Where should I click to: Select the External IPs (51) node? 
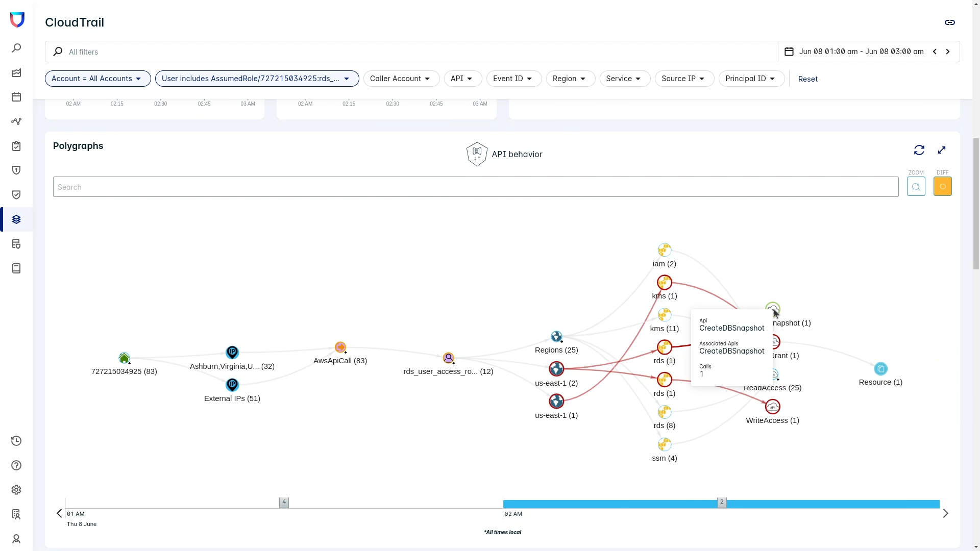click(x=232, y=385)
